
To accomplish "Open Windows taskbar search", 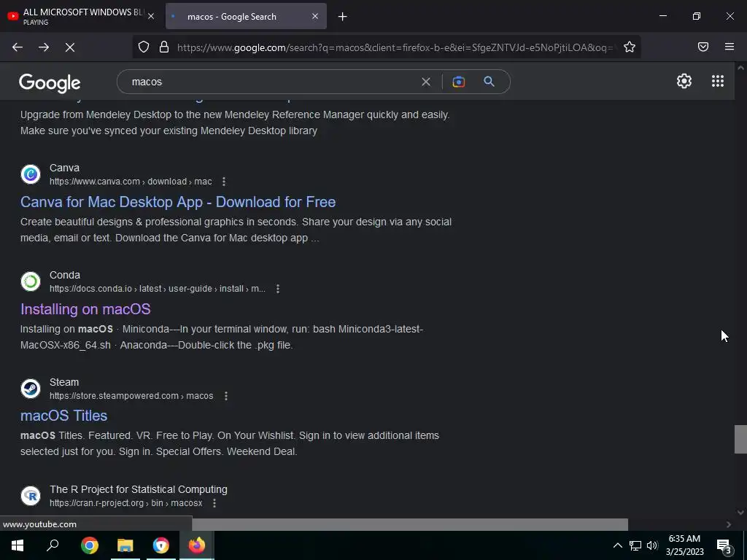I will (x=53, y=545).
